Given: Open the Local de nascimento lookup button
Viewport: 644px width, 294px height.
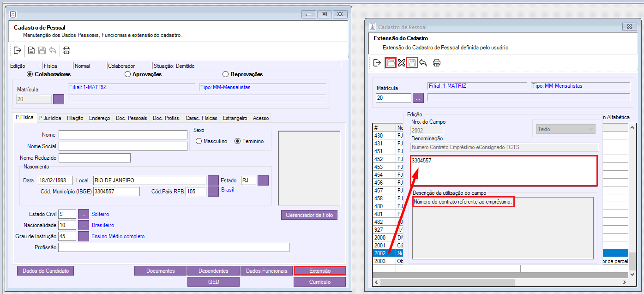Looking at the screenshot, I should (213, 180).
